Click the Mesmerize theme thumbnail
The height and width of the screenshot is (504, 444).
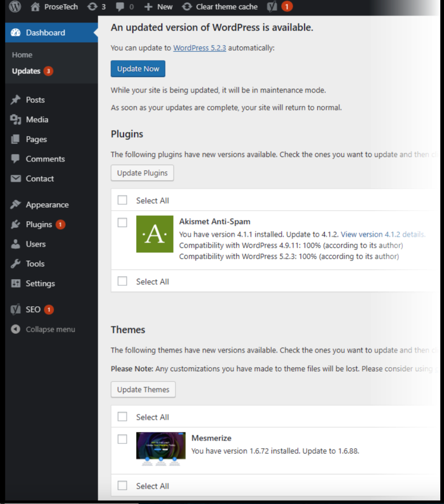pyautogui.click(x=161, y=449)
